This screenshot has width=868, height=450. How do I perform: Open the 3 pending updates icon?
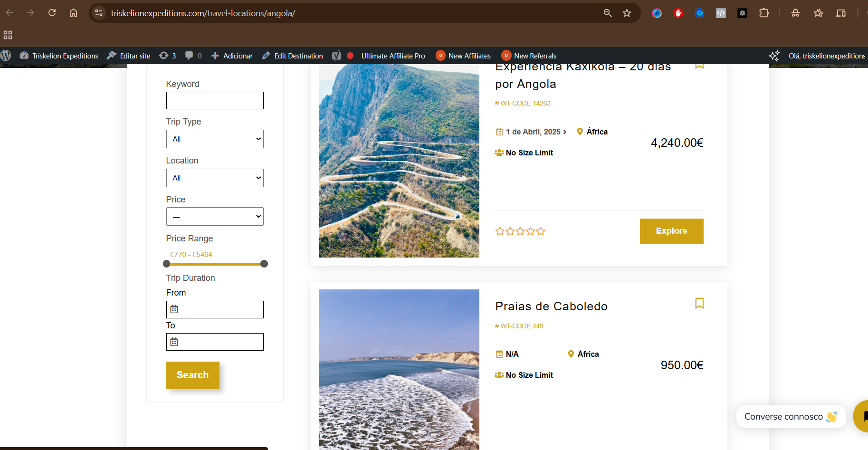click(167, 56)
